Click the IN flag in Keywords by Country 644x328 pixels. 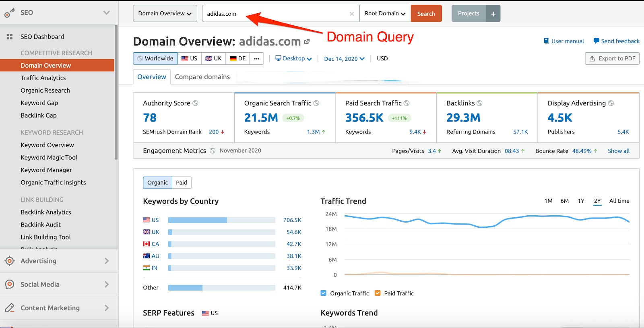pos(147,268)
